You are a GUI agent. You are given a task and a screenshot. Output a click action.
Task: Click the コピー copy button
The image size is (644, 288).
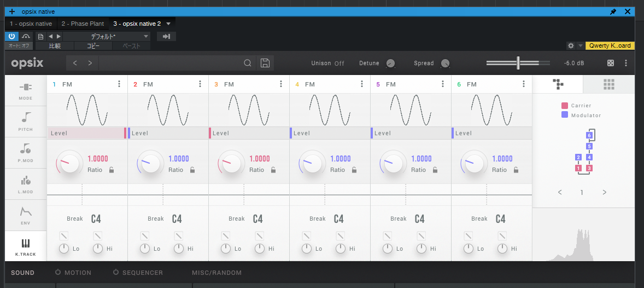coord(93,47)
